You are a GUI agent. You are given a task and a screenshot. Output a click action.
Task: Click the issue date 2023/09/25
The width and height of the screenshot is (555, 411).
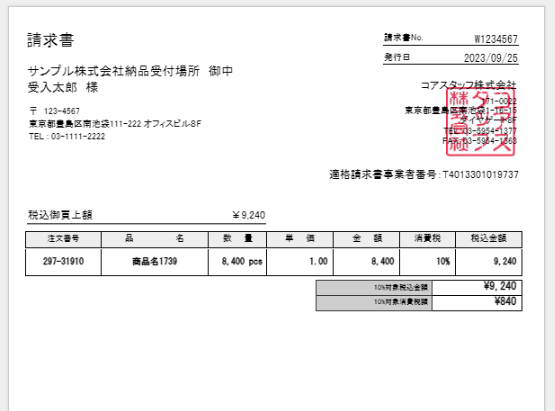click(491, 58)
